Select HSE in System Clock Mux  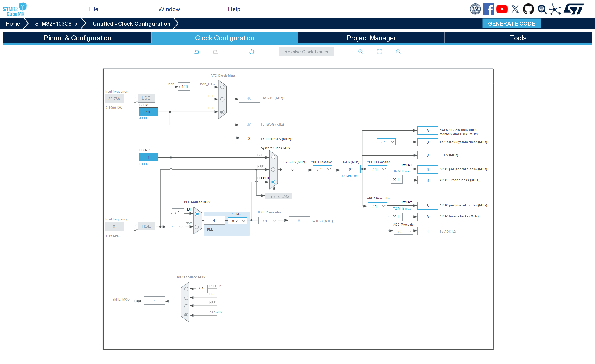click(273, 169)
